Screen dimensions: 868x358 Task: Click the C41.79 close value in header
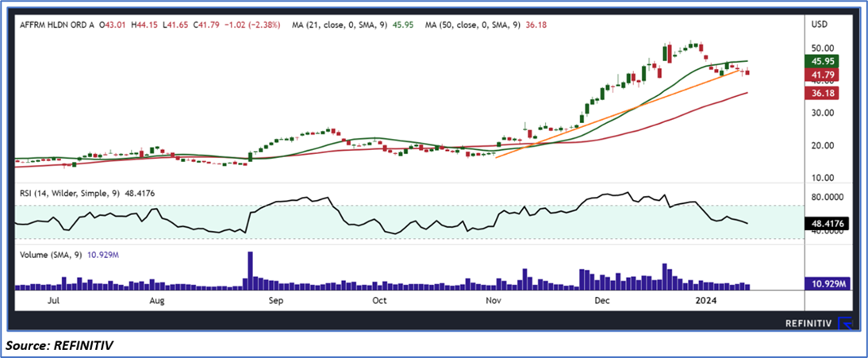pyautogui.click(x=206, y=25)
